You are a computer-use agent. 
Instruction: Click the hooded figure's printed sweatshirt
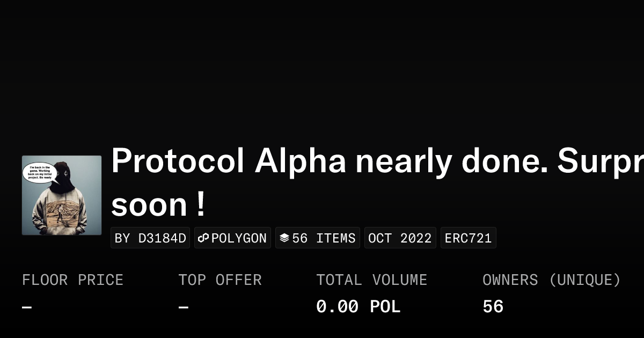click(x=60, y=215)
